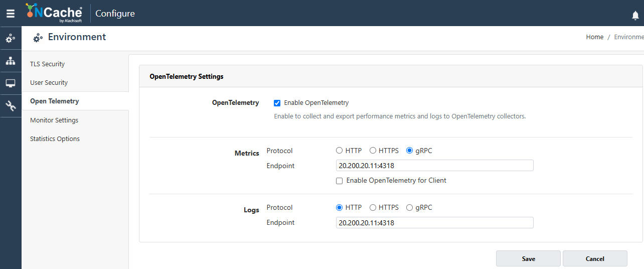
Task: Go to Home breadcrumb link
Action: [x=595, y=37]
